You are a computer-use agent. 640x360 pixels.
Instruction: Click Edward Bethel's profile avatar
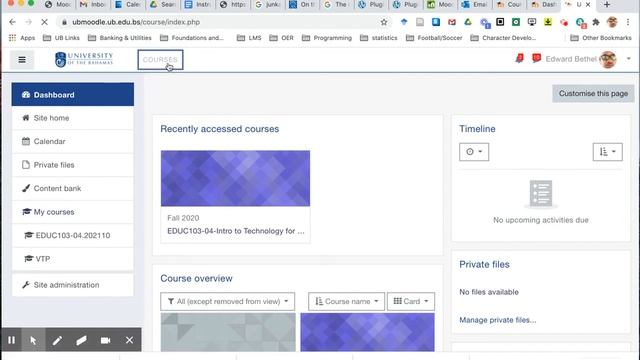pos(608,60)
